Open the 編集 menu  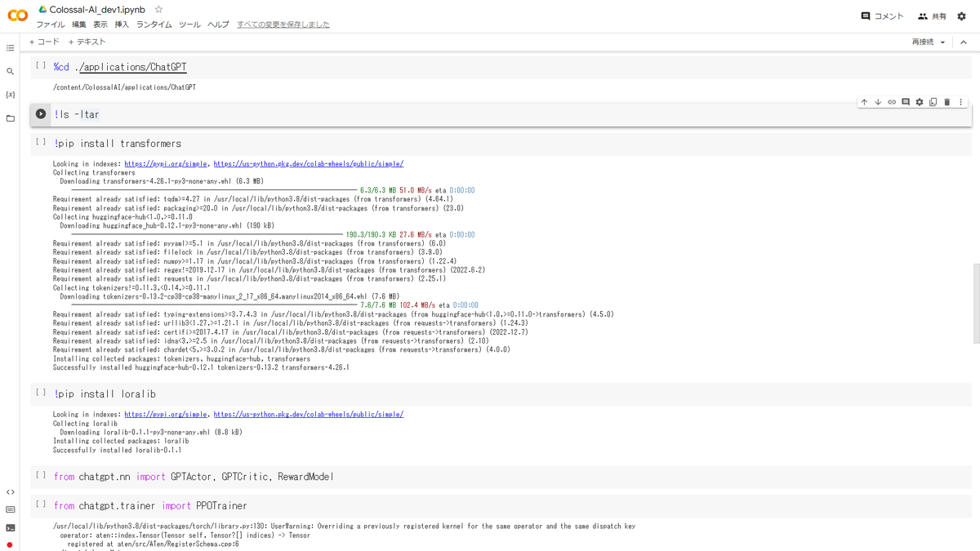tap(79, 24)
